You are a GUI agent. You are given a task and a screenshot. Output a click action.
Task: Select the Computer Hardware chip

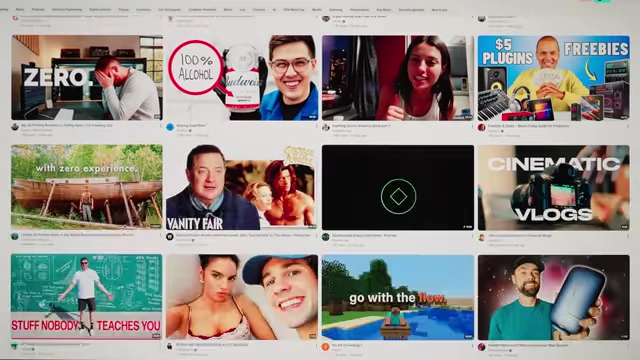pyautogui.click(x=202, y=9)
